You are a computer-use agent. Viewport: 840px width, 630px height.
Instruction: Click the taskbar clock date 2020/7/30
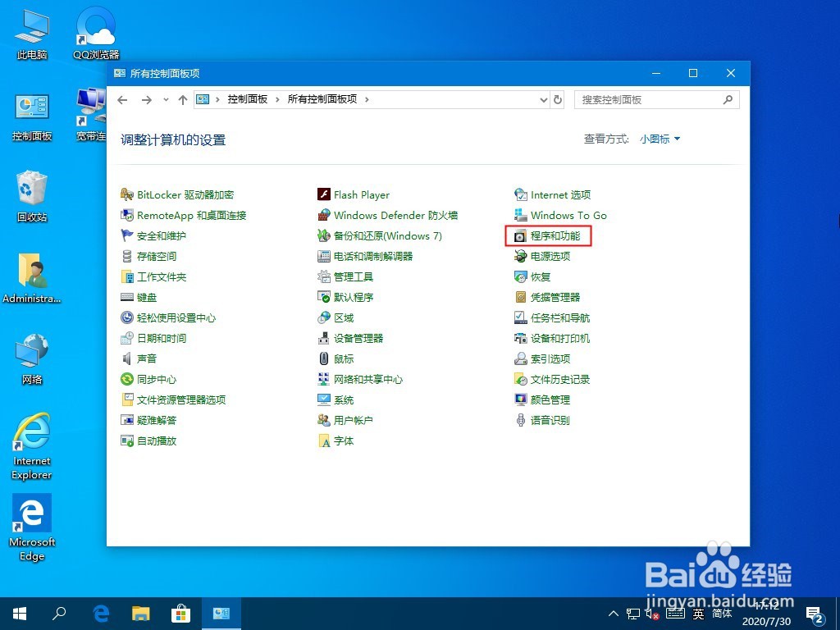click(x=767, y=622)
